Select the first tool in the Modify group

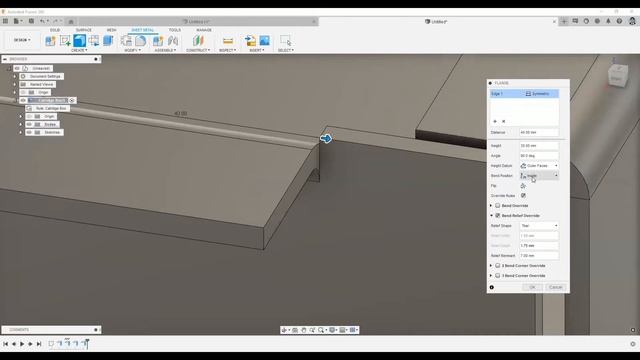click(x=127, y=40)
